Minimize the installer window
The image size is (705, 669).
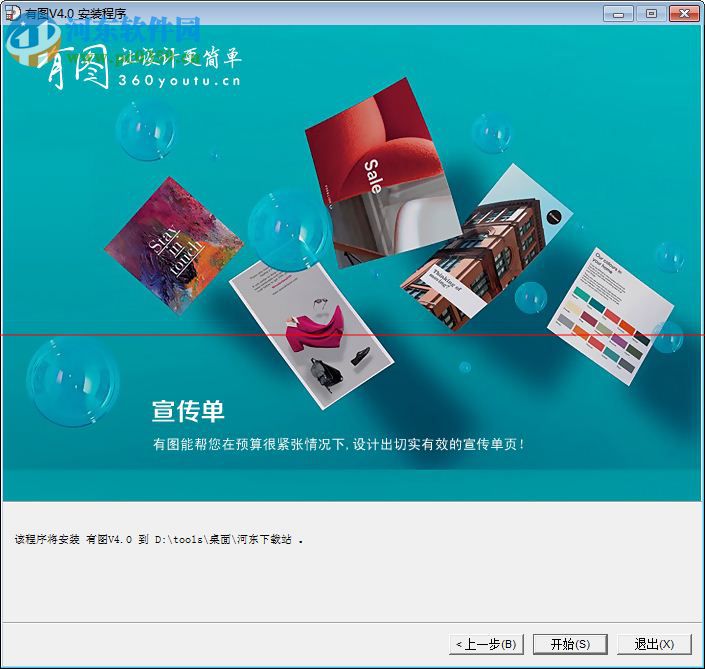pyautogui.click(x=618, y=13)
